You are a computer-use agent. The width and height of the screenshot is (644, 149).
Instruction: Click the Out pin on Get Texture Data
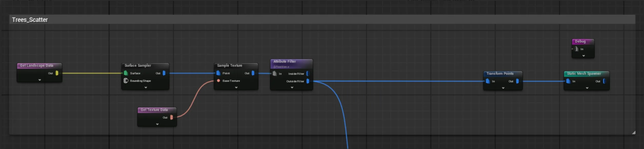tap(172, 117)
